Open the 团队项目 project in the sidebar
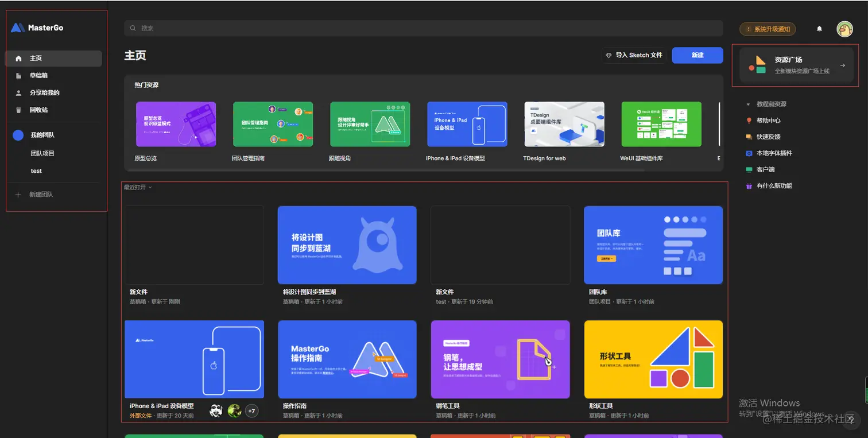The image size is (868, 438). 42,153
